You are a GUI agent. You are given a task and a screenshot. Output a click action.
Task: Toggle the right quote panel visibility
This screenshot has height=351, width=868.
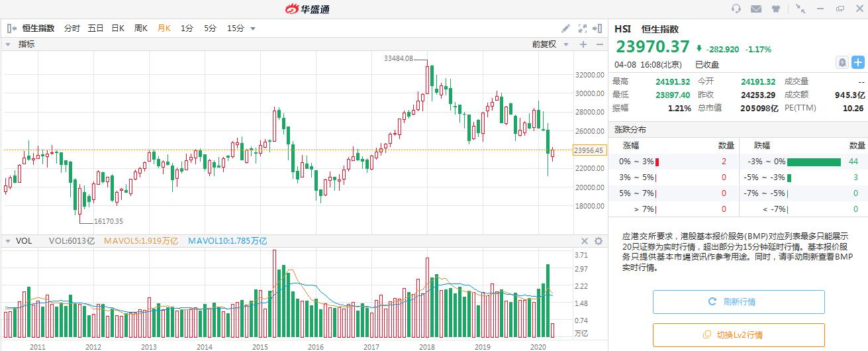[598, 28]
